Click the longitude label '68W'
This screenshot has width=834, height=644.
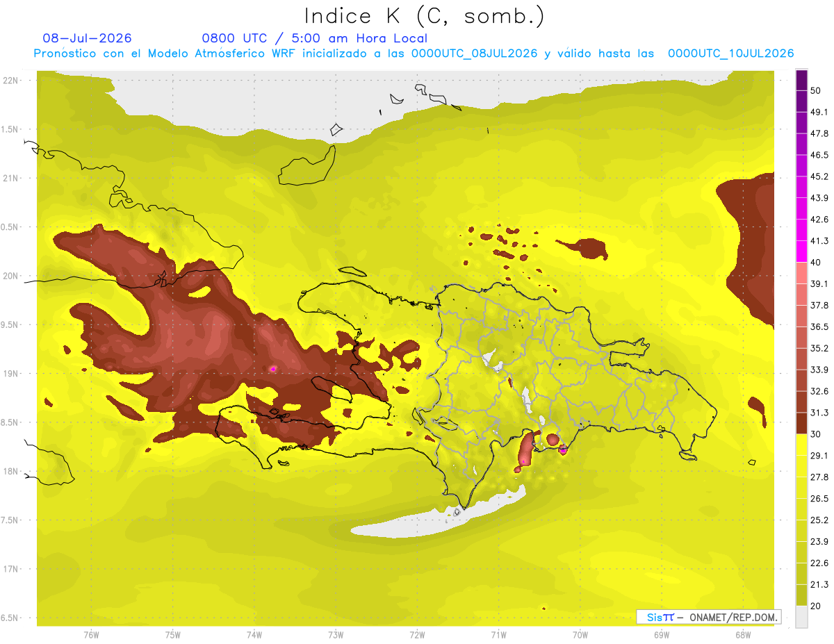pos(743,635)
